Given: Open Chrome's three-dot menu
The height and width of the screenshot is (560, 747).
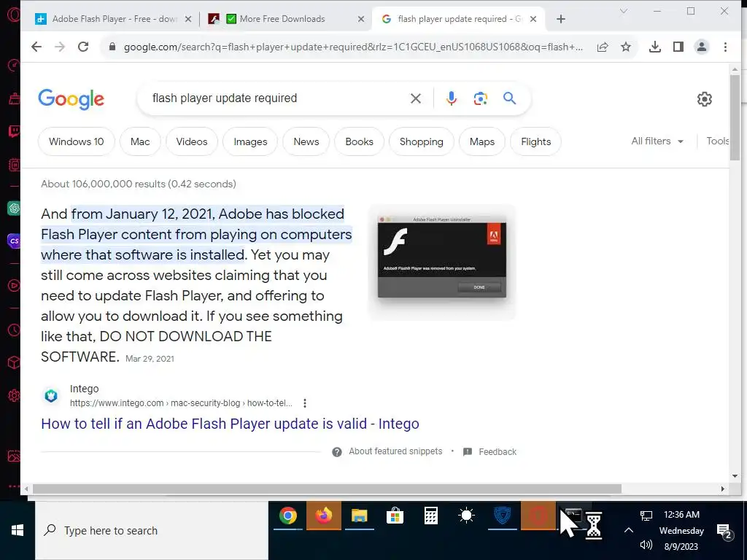Looking at the screenshot, I should (725, 47).
